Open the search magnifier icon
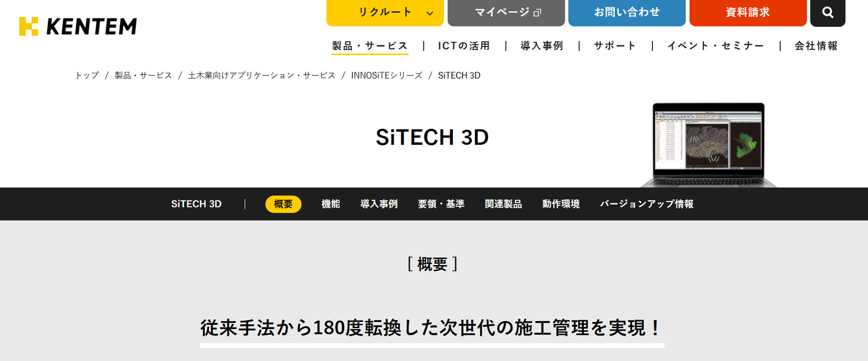The image size is (868, 361). point(827,13)
